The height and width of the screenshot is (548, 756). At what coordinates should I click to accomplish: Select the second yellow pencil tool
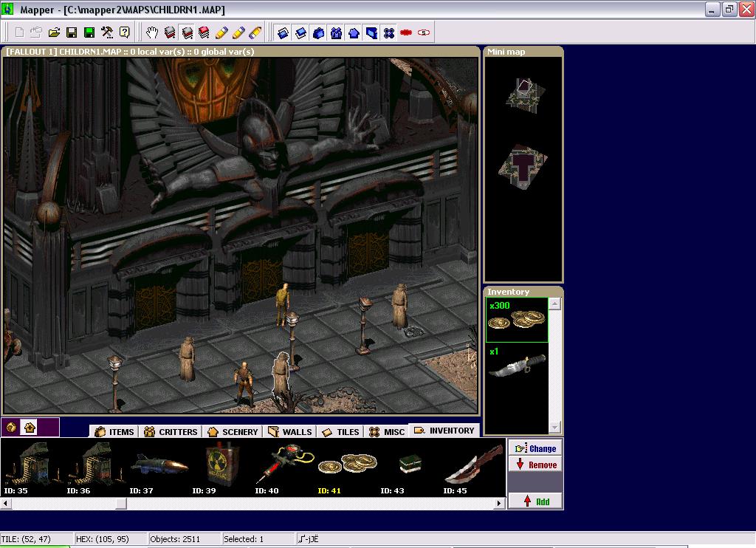click(238, 32)
